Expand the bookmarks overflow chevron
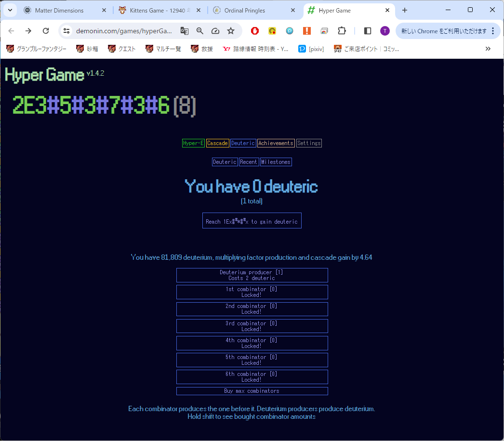This screenshot has width=504, height=441. click(488, 48)
